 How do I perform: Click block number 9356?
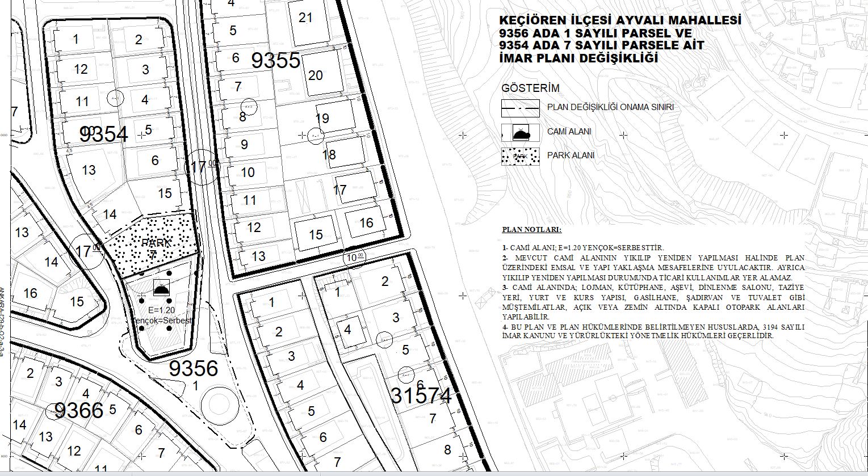[x=194, y=368]
